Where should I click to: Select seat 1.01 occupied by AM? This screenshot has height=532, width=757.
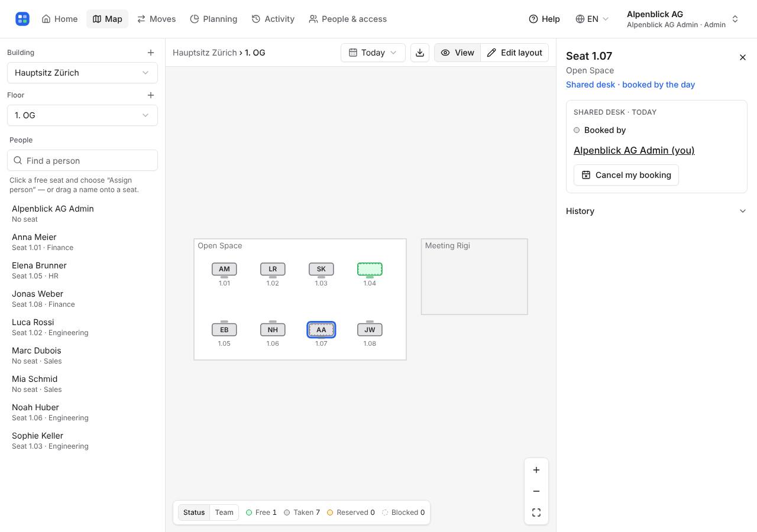pos(224,269)
